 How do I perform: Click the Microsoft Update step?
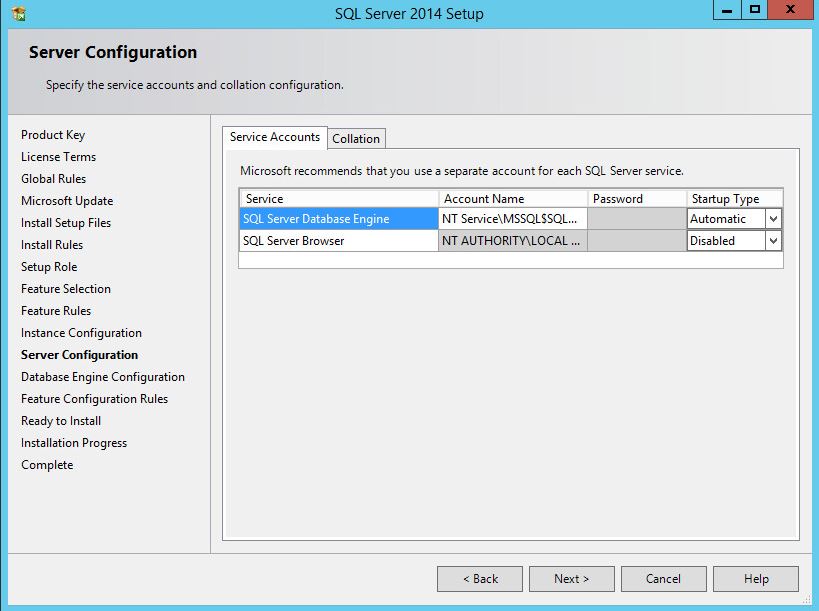(67, 201)
